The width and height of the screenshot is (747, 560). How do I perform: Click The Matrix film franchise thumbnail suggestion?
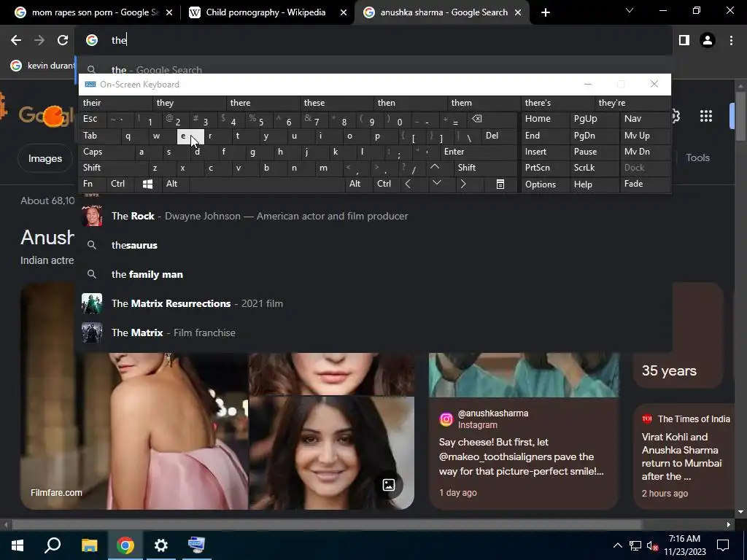(91, 332)
